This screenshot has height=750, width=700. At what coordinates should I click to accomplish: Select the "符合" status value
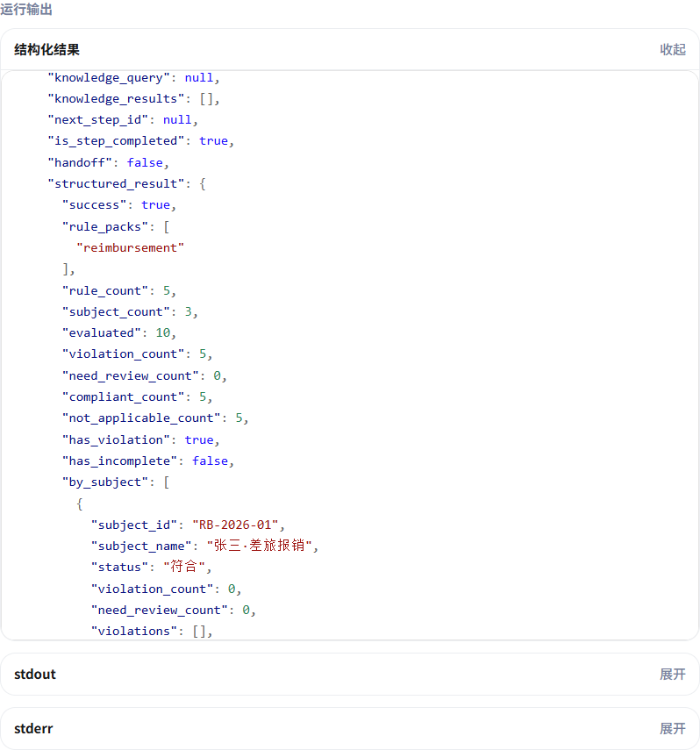183,567
